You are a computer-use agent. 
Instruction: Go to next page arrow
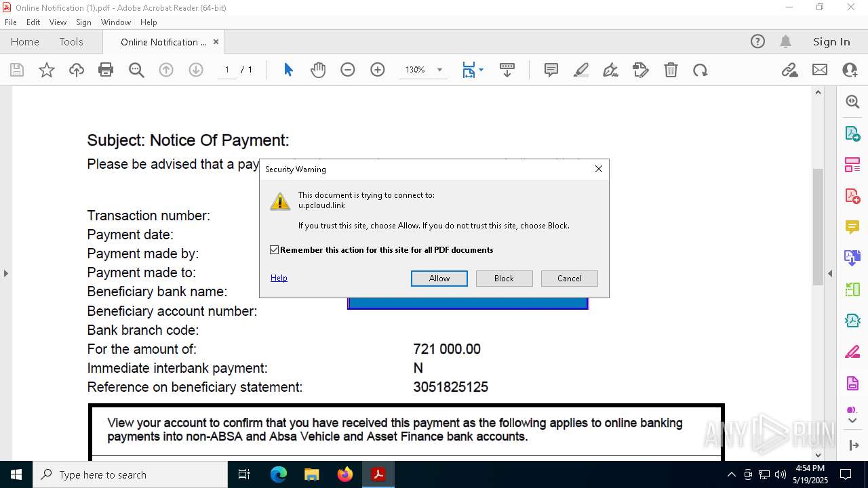pyautogui.click(x=196, y=70)
